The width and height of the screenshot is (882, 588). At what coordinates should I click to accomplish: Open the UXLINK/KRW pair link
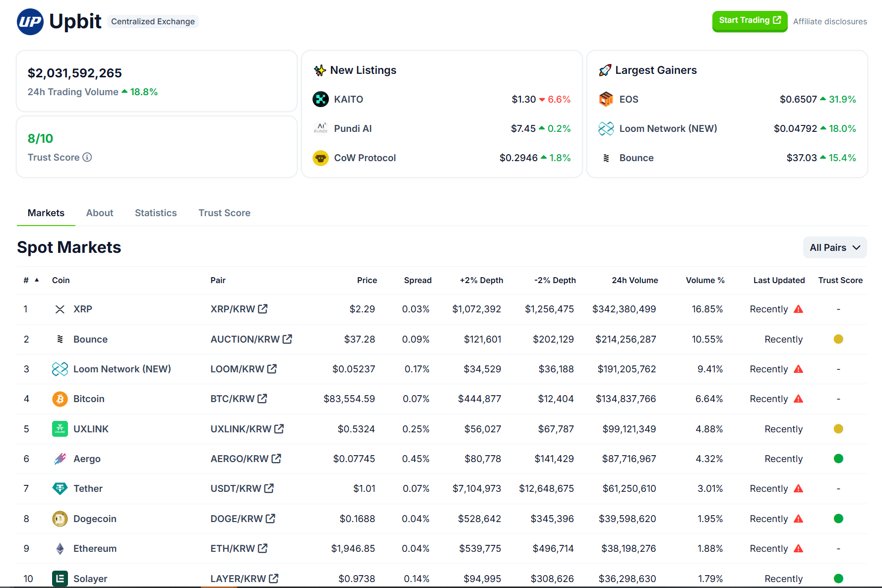pyautogui.click(x=247, y=429)
